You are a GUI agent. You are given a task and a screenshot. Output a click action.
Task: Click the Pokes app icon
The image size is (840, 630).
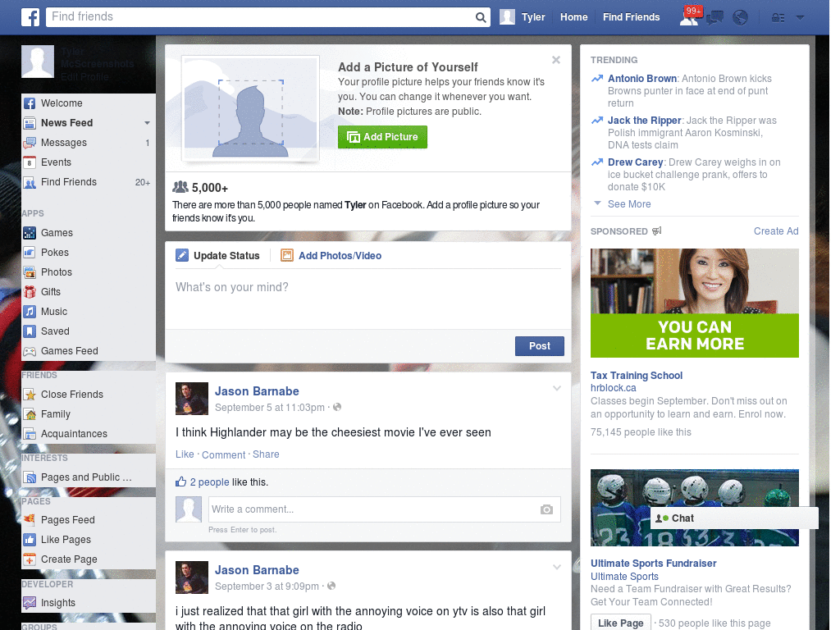[x=30, y=253]
